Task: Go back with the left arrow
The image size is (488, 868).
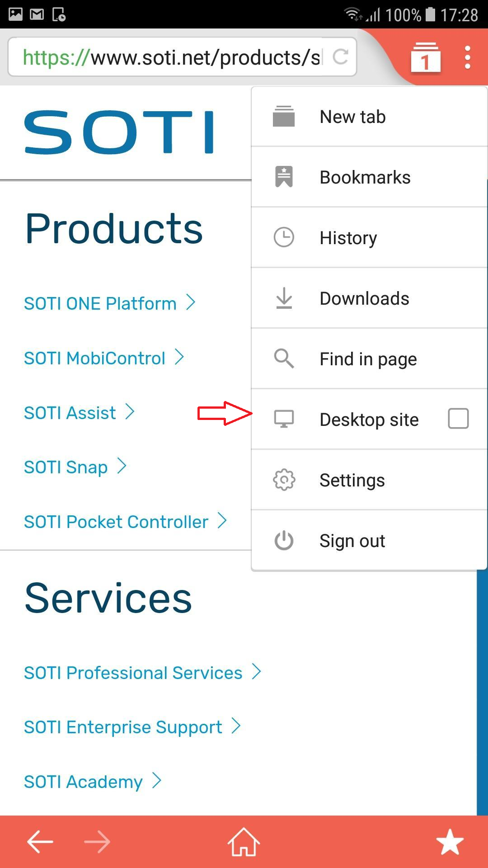Action: tap(40, 842)
